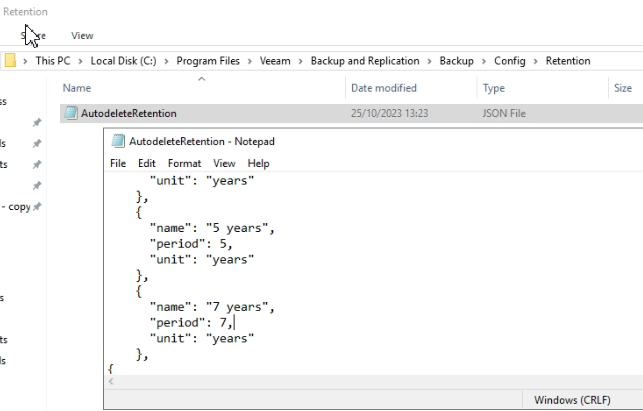Click the pin icon beside the copy folder
643x411 pixels.
click(37, 206)
